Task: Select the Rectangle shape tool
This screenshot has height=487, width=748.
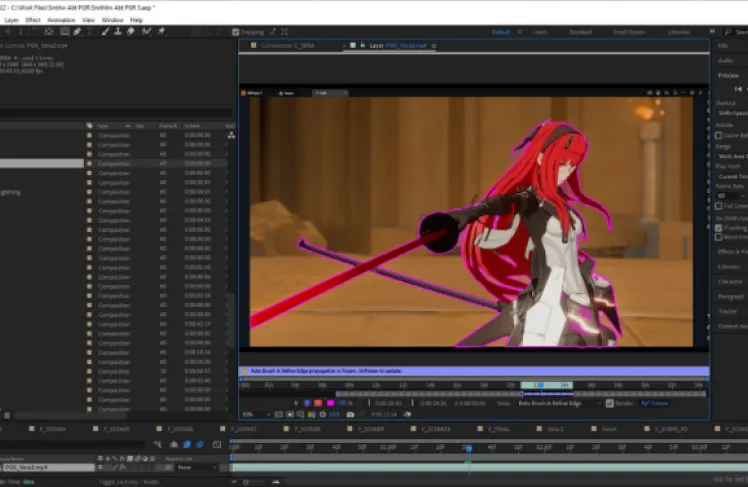Action: click(x=64, y=31)
